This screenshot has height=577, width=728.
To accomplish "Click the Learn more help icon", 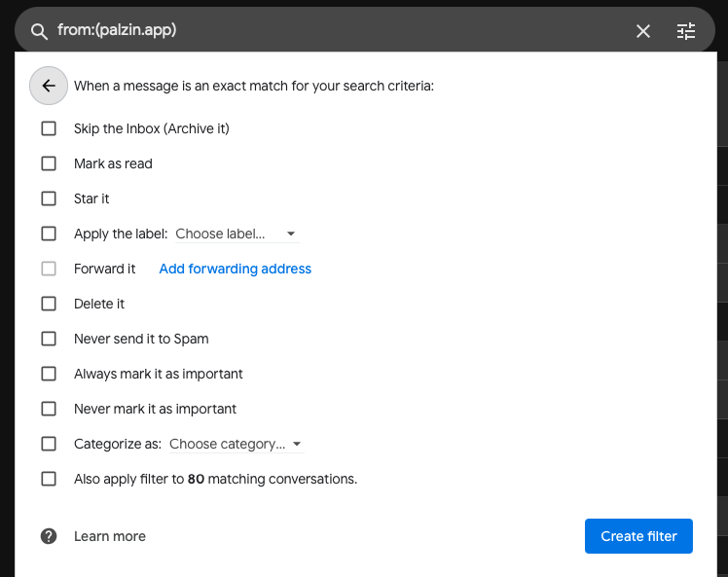I will coord(49,536).
